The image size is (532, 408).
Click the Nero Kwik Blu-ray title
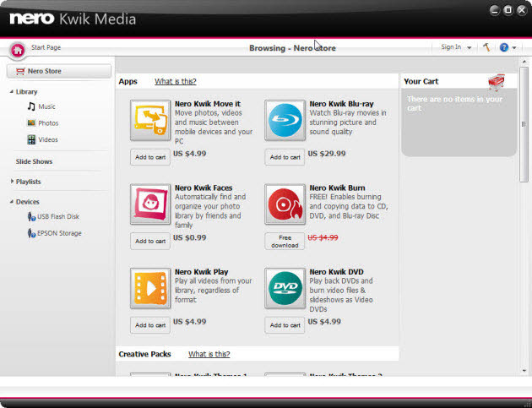[341, 104]
